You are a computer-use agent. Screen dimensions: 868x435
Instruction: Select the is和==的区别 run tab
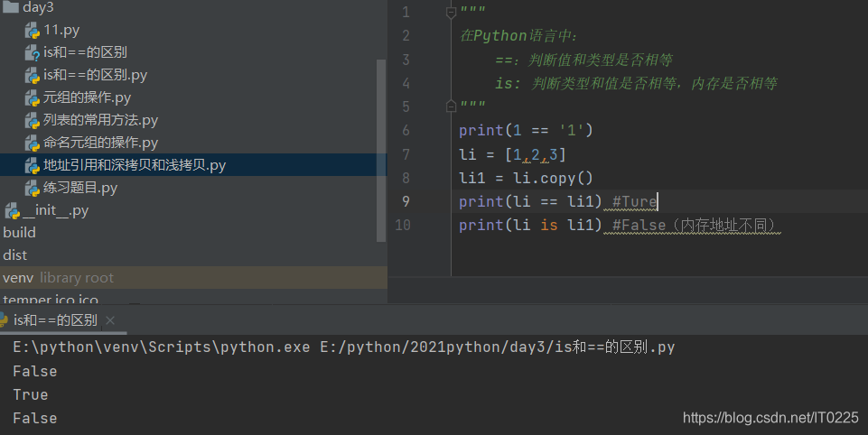pos(55,320)
